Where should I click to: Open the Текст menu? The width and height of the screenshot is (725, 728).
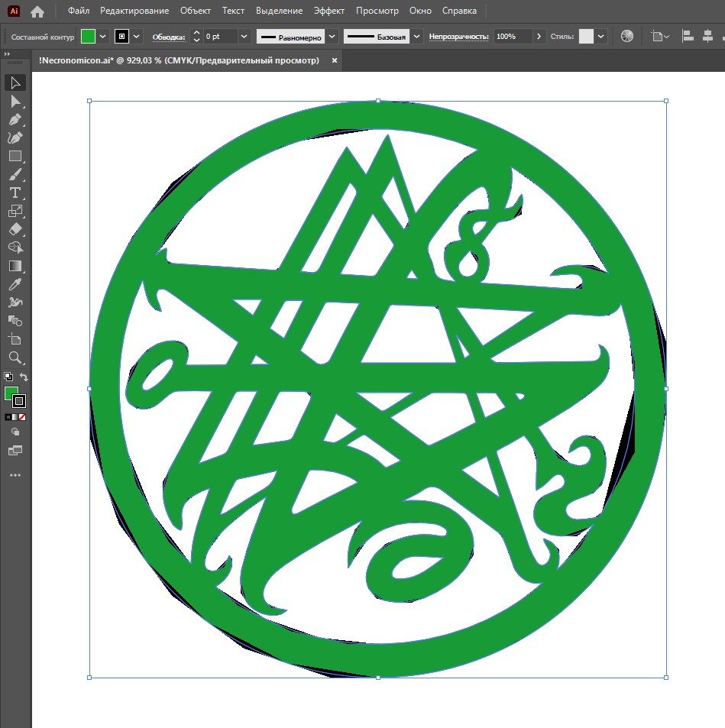(x=233, y=11)
